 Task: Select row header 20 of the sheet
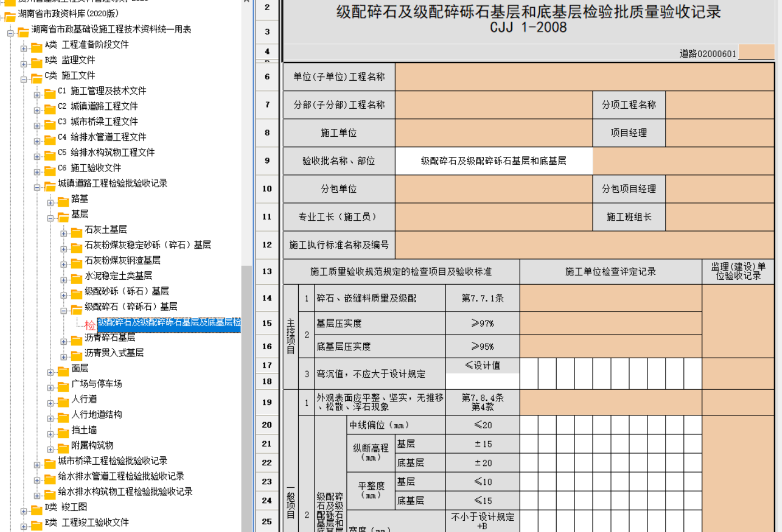(x=267, y=425)
